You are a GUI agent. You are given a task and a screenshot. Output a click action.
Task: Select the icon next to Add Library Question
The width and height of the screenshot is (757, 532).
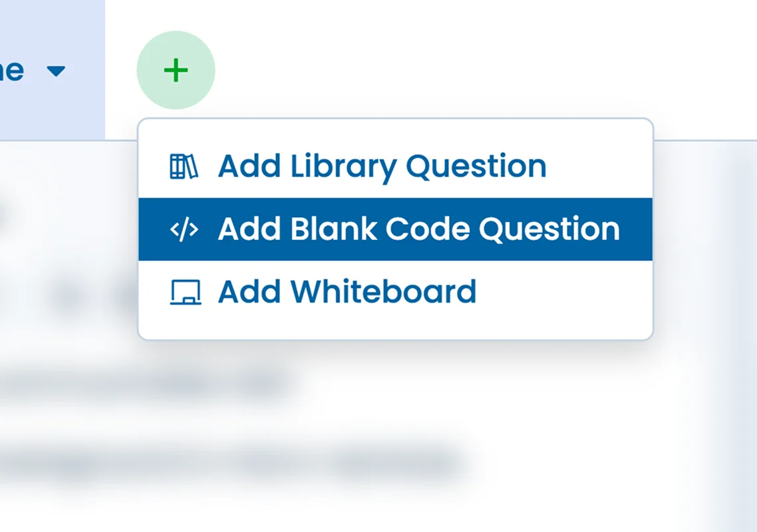click(184, 166)
